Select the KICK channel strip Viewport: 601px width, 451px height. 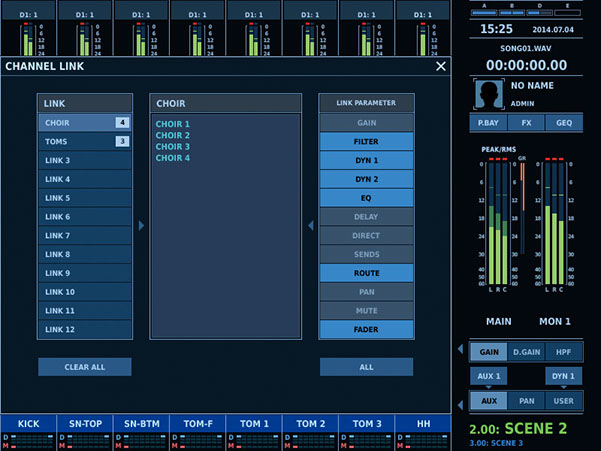tap(28, 424)
